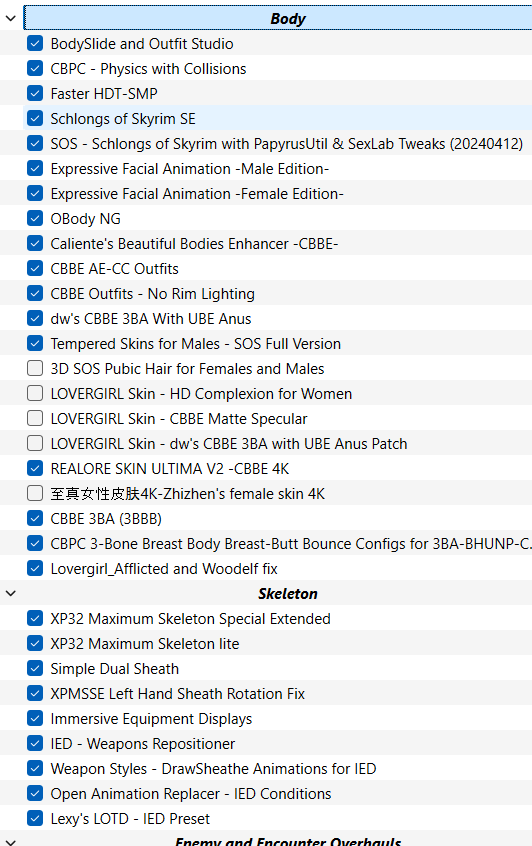Image resolution: width=532 pixels, height=846 pixels.
Task: Uncheck CBPC - Physics with Collisions
Action: tap(35, 69)
